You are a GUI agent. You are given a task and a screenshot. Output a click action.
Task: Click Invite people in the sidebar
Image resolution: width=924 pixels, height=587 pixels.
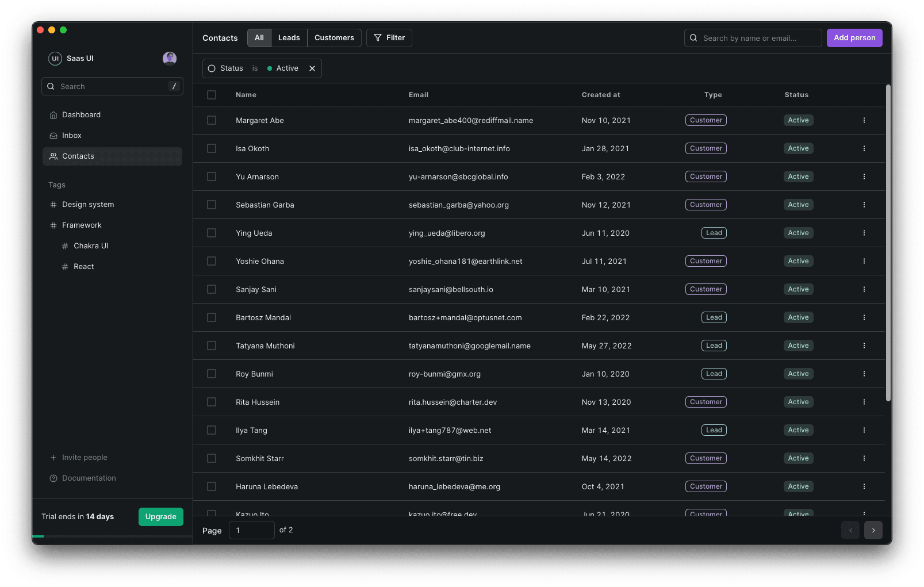coord(85,457)
